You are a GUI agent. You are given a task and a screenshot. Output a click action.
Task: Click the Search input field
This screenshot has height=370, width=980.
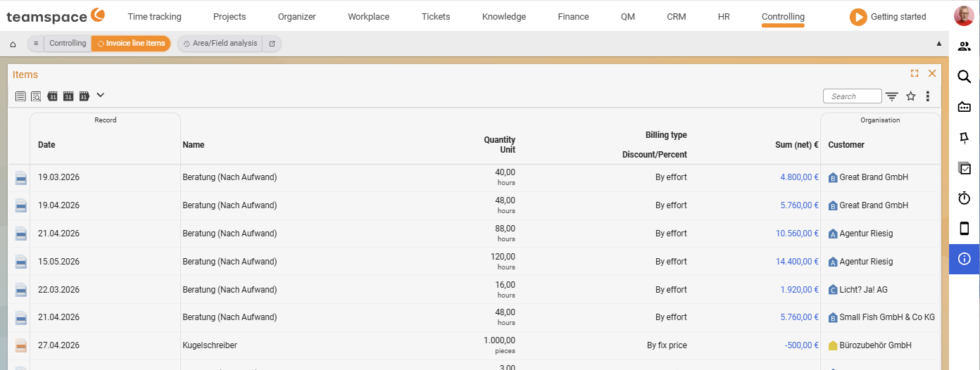pyautogui.click(x=852, y=96)
